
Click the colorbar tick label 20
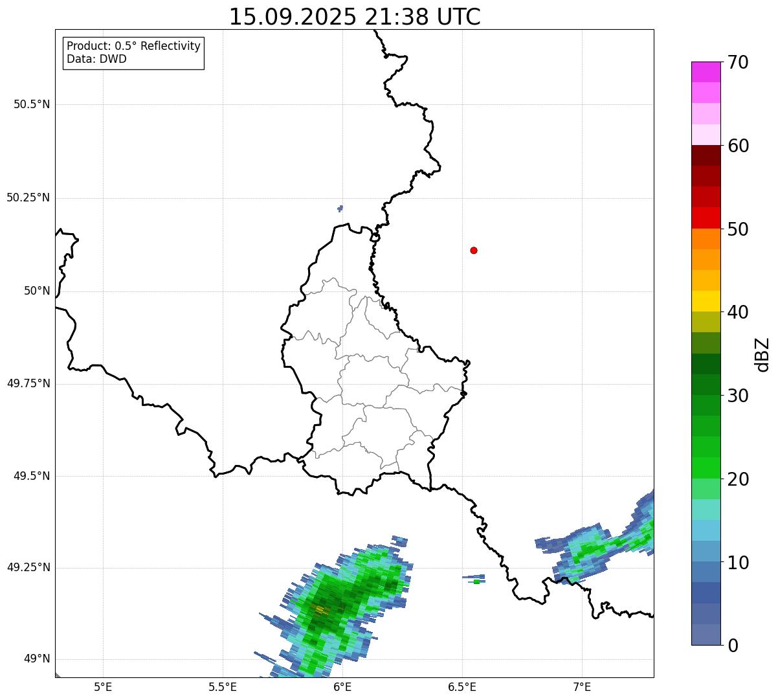coord(738,479)
